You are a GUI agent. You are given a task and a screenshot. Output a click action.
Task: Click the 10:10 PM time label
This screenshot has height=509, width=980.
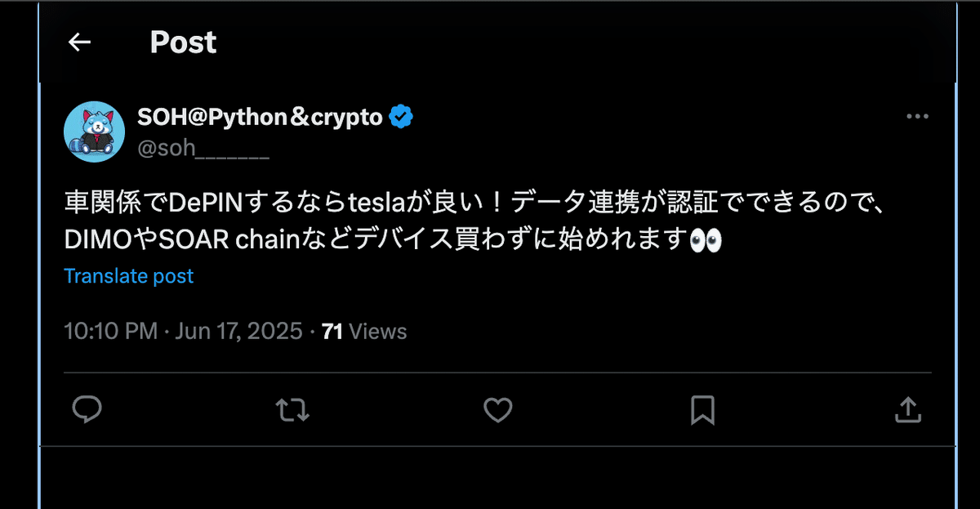click(109, 331)
